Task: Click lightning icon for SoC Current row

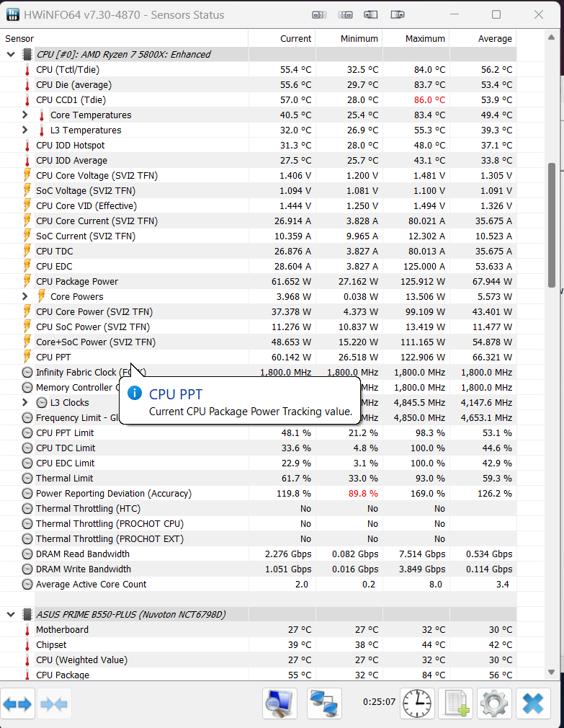Action: pyautogui.click(x=27, y=236)
